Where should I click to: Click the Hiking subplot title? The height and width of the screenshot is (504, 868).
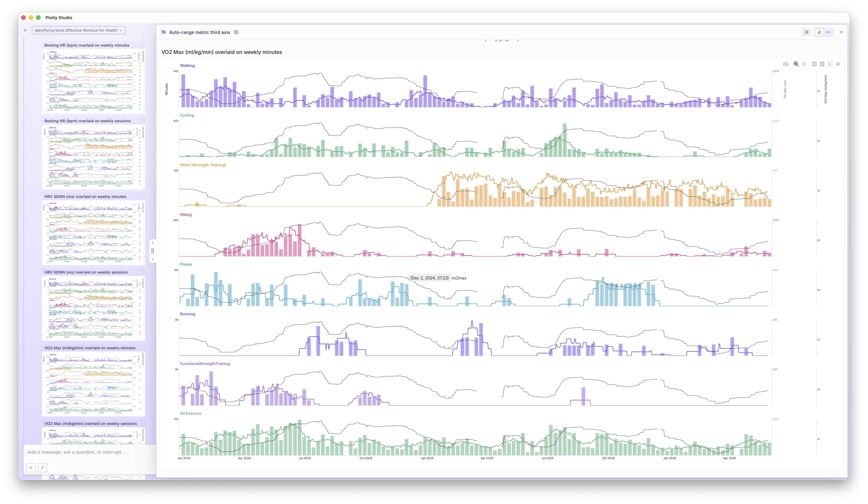(186, 214)
